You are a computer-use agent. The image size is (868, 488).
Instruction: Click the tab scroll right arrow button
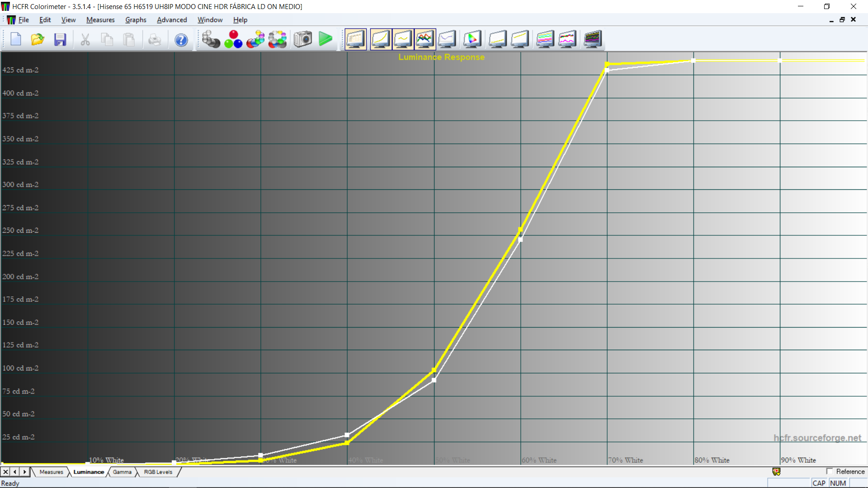(25, 472)
